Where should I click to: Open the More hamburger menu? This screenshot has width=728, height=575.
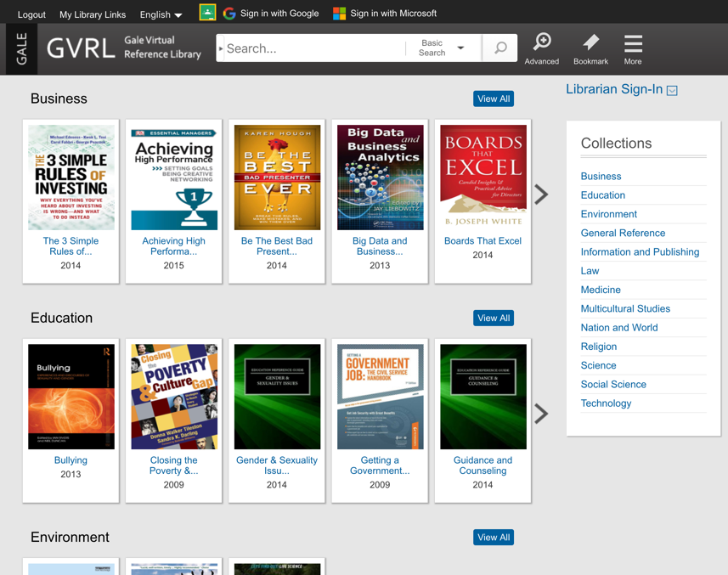coord(633,48)
